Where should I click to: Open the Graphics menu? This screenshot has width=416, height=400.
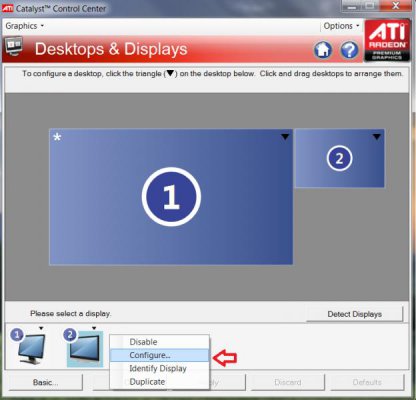click(x=24, y=26)
